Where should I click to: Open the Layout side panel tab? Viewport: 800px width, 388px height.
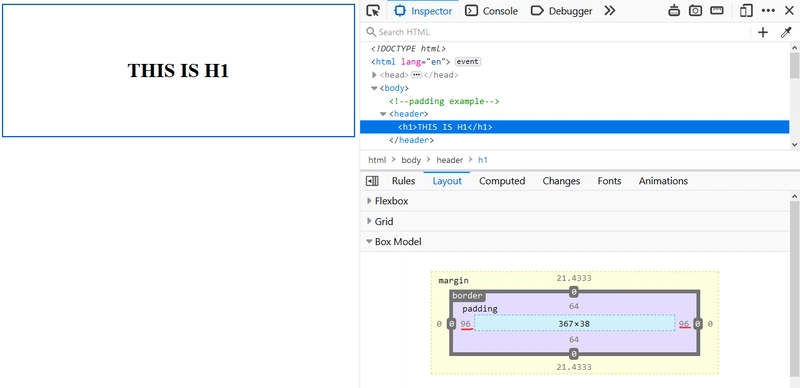[x=447, y=181]
